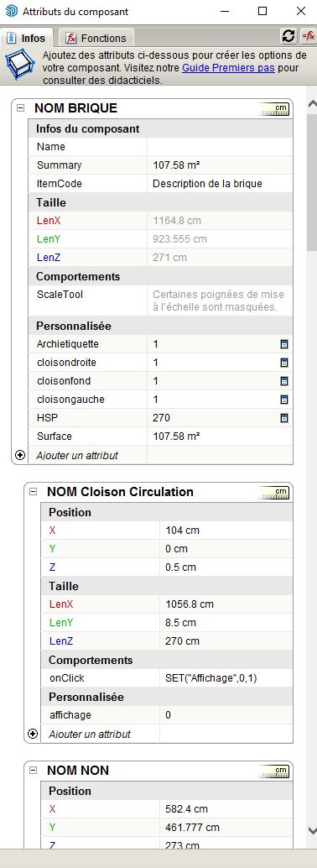Click the Cloison Circulation cm units ruler
This screenshot has width=317, height=868.
tap(274, 493)
